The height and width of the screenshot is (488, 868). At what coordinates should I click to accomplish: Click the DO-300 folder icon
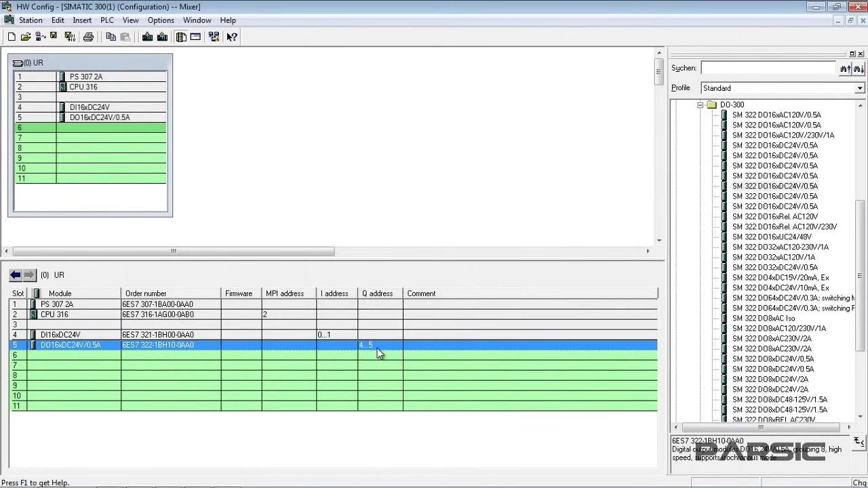[x=711, y=105]
